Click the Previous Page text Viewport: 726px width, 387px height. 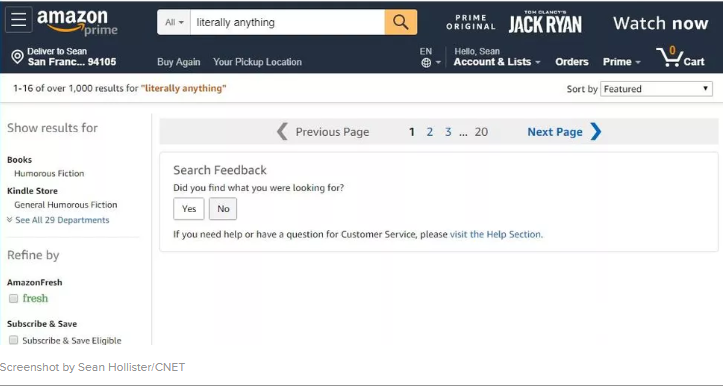332,132
